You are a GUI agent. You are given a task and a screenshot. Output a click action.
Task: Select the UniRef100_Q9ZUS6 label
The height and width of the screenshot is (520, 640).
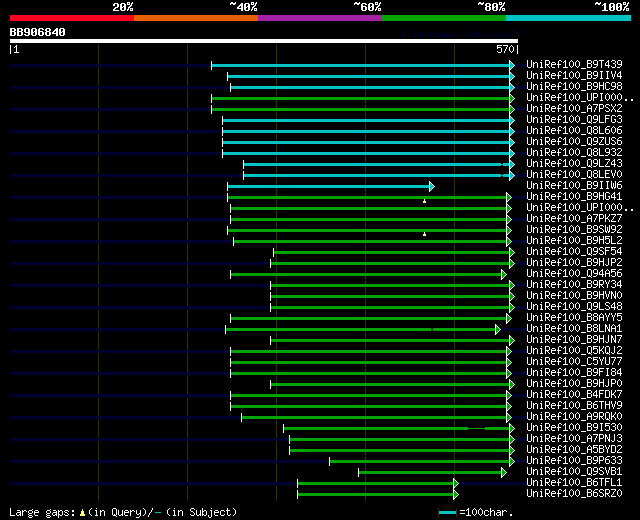point(574,142)
